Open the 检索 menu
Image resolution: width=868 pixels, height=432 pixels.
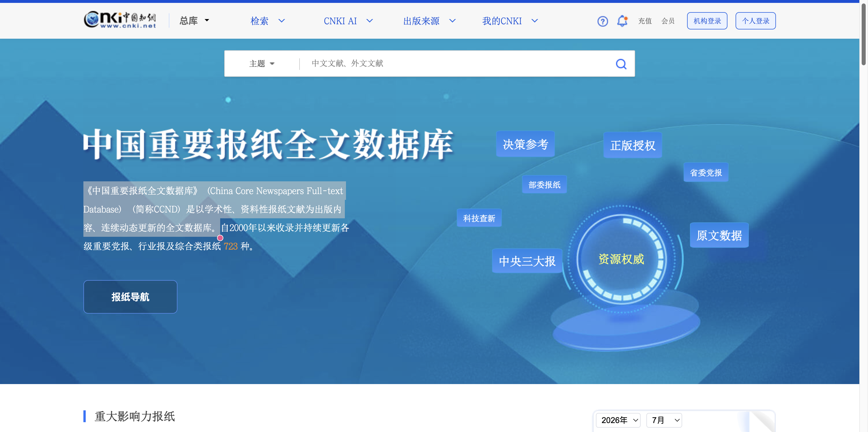click(259, 21)
